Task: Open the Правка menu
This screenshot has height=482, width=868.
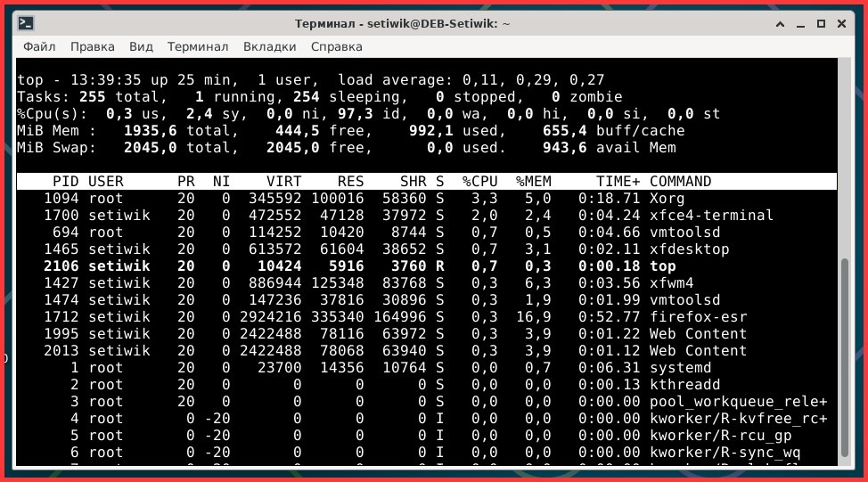Action: [93, 46]
